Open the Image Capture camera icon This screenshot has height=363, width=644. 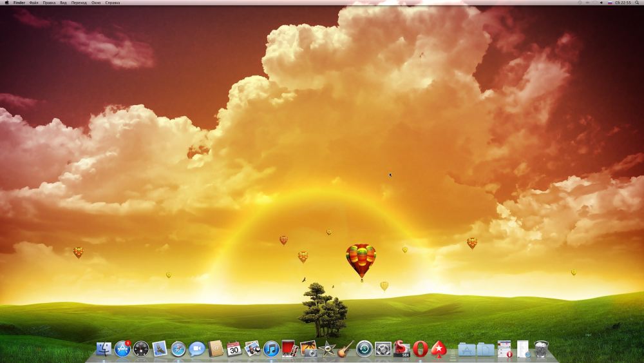(x=308, y=349)
